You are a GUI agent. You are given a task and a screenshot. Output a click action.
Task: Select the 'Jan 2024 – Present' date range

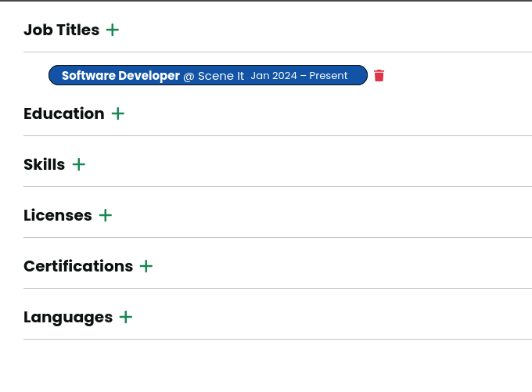[x=299, y=76]
